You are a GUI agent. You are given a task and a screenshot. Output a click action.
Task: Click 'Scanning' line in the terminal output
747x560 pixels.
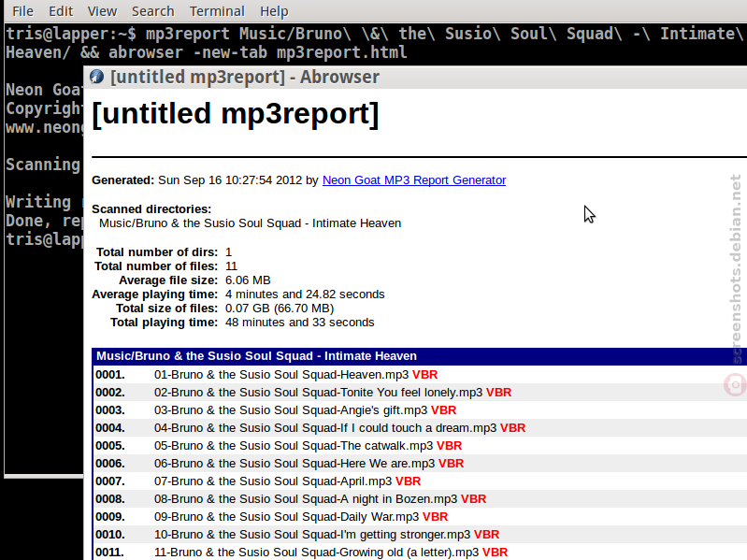click(x=43, y=165)
